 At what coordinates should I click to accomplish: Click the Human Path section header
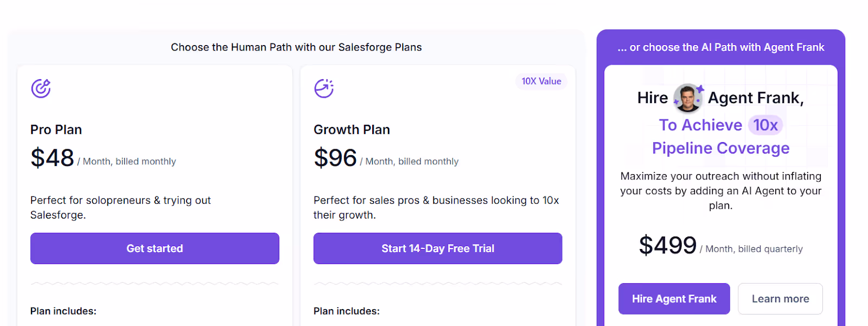296,47
